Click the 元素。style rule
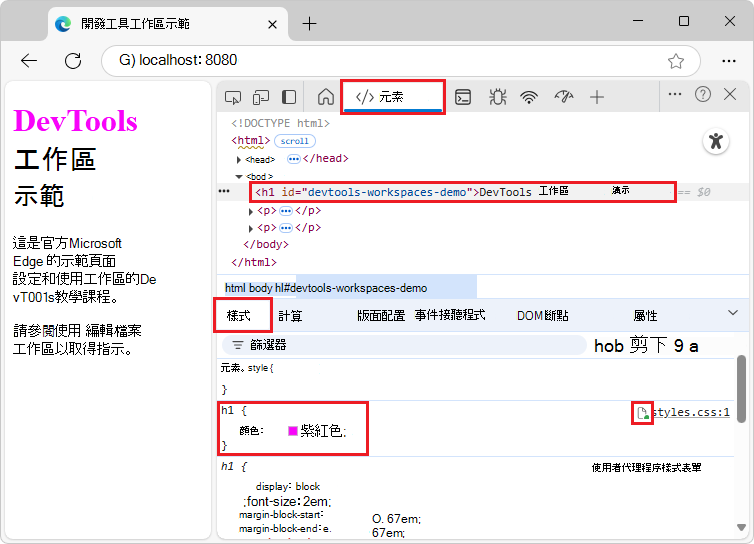Screen dimensions: 754x544 (x=247, y=368)
